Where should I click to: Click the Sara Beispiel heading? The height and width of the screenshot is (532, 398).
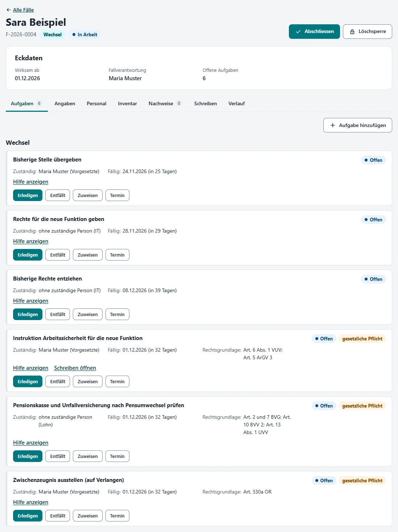point(36,22)
